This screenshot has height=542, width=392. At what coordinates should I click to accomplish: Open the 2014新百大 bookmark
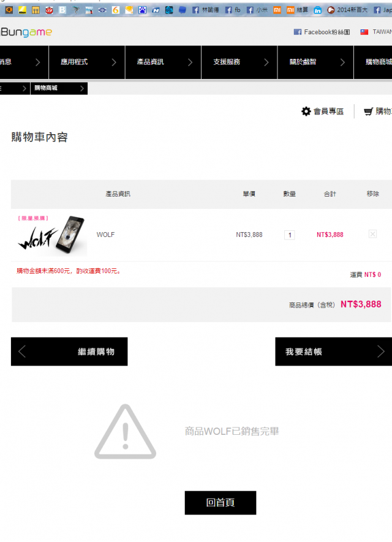point(347,10)
